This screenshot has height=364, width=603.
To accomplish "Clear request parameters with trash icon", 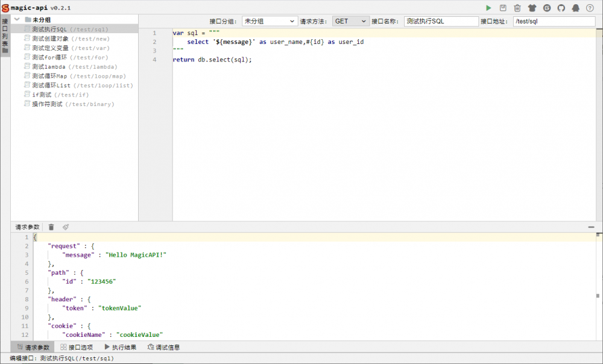I will (x=51, y=227).
